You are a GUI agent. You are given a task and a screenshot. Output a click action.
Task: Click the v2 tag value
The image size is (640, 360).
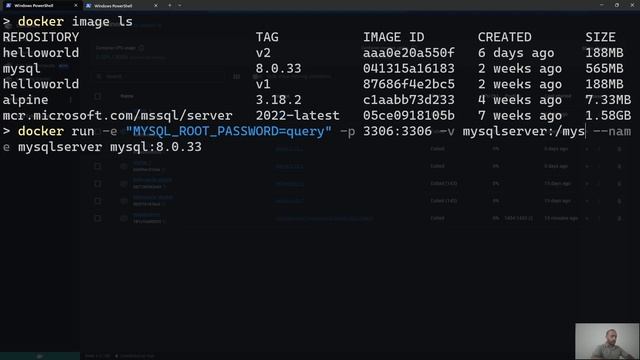click(263, 53)
